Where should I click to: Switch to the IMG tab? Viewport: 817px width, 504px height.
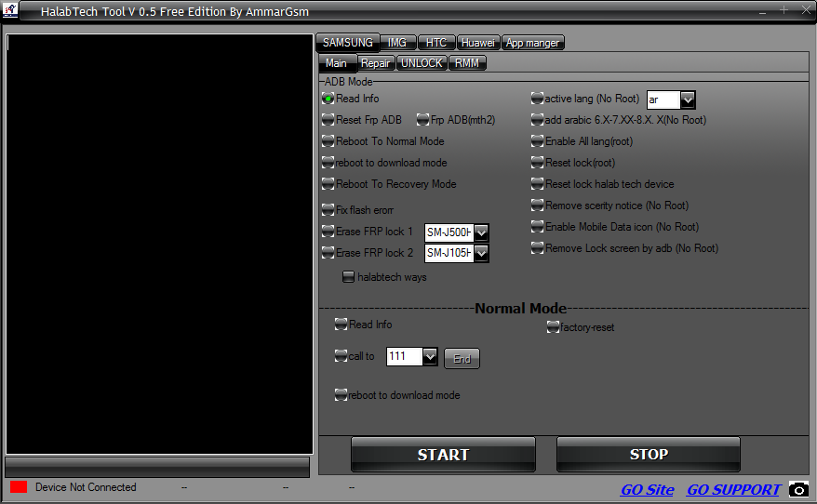[x=397, y=43]
